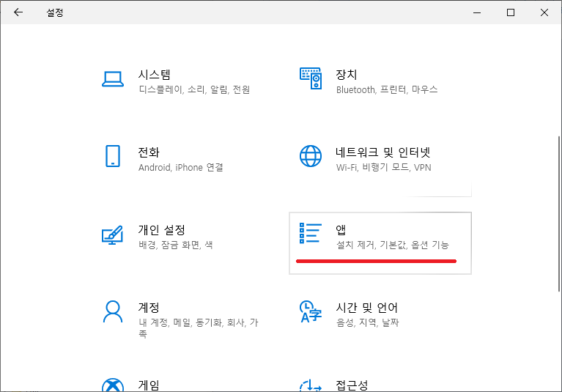Screen dimensions: 562x392
Task: Open the 게임 Xbox icon
Action: pyautogui.click(x=113, y=385)
